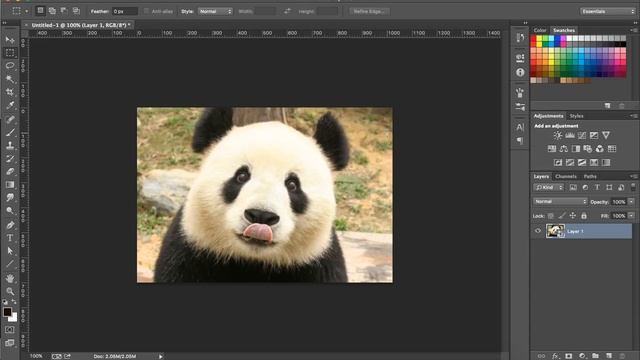Select the Horizontal Type tool
640x360 pixels.
point(10,238)
